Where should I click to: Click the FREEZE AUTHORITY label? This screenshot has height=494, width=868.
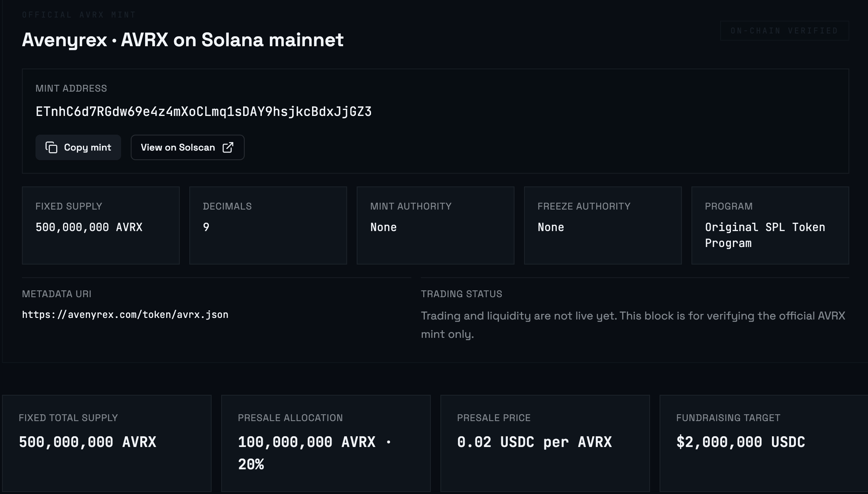coord(584,206)
